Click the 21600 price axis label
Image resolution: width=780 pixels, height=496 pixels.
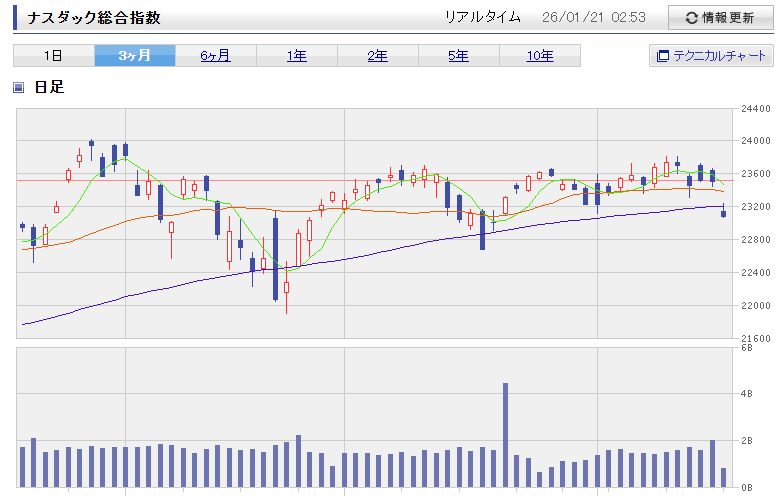pyautogui.click(x=755, y=339)
